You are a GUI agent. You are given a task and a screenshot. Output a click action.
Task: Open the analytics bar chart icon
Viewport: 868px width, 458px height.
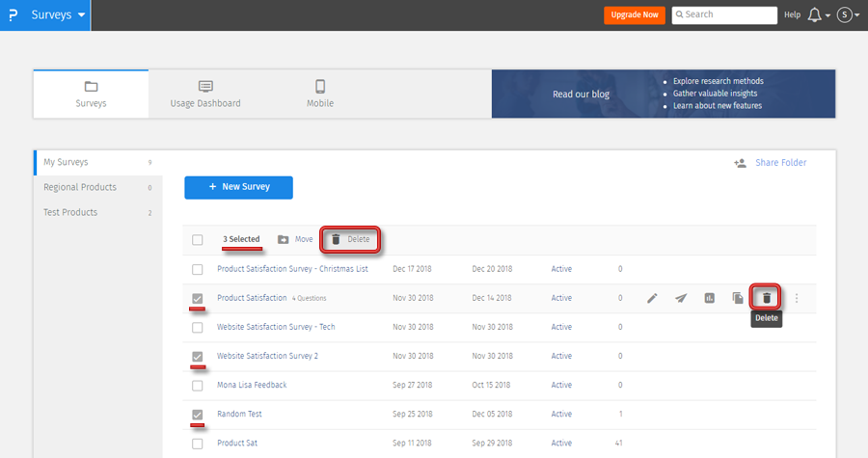710,298
